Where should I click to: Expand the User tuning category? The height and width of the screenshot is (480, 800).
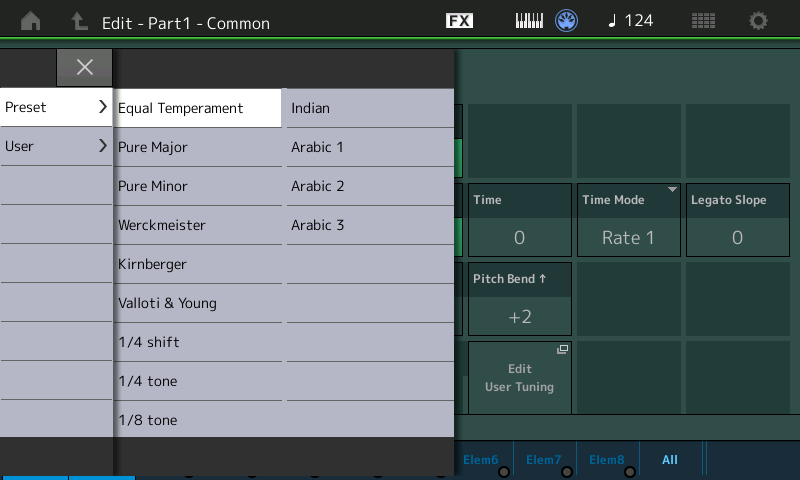[56, 146]
